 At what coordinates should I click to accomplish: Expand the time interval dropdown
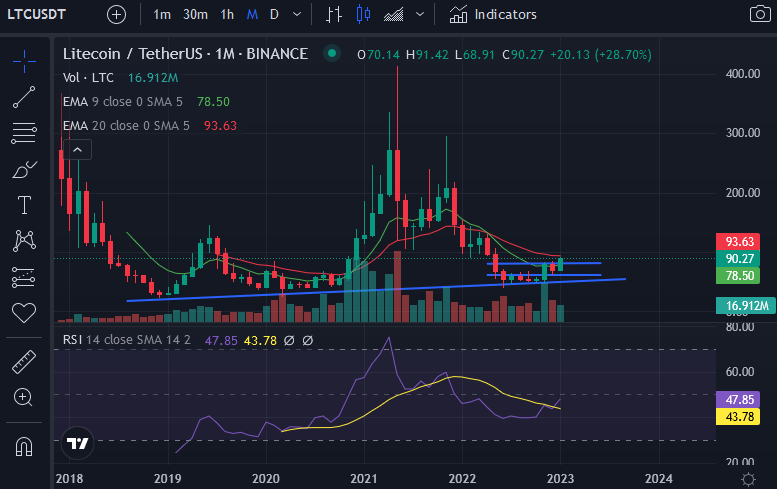(x=297, y=14)
